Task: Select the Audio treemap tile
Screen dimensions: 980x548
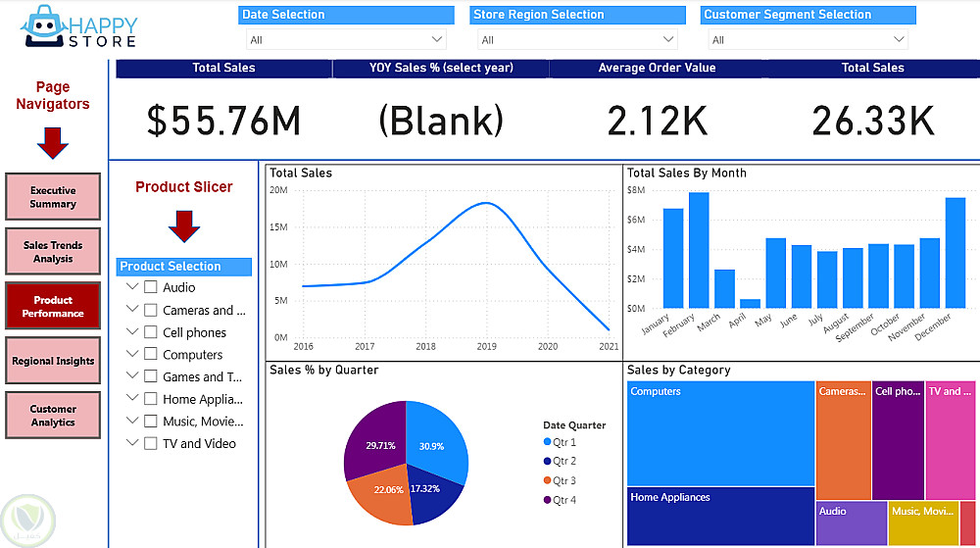Action: 852,523
